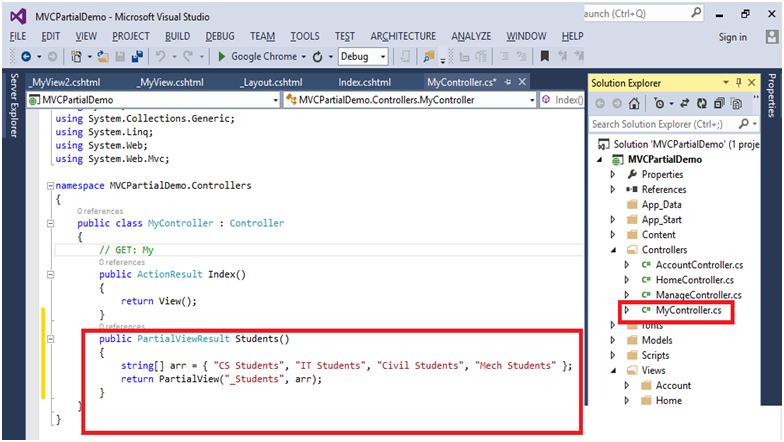
Task: Click the Home icon in Solution Explorer
Action: pos(634,104)
